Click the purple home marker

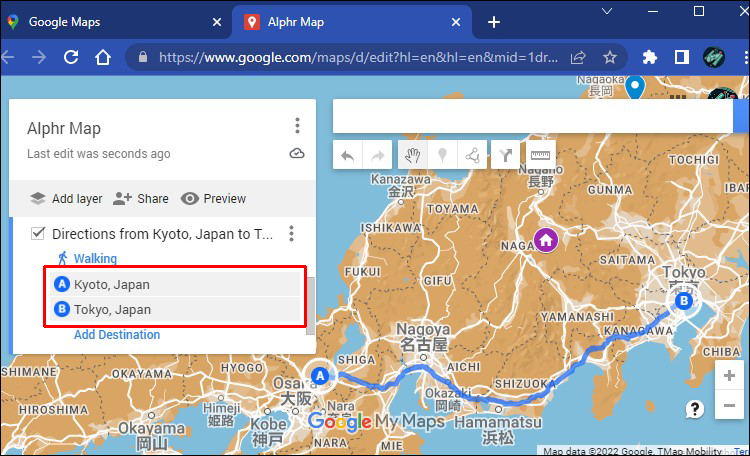546,240
